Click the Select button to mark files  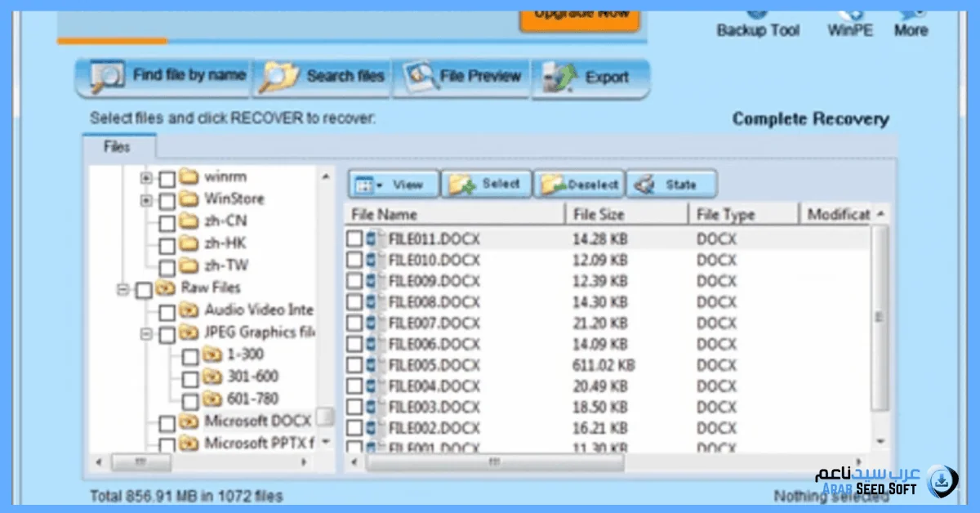click(x=486, y=183)
